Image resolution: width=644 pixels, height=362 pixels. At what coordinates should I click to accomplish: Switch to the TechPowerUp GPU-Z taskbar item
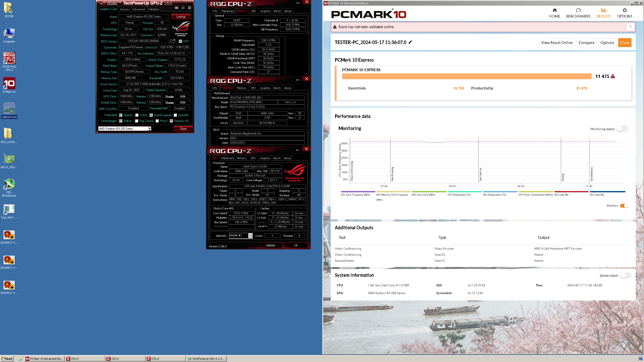(206, 359)
